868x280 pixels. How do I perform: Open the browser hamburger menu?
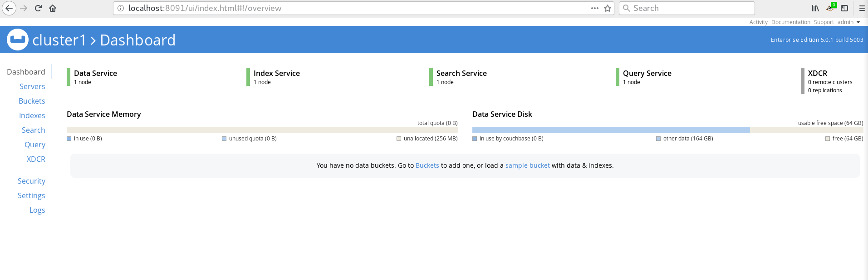coord(862,8)
